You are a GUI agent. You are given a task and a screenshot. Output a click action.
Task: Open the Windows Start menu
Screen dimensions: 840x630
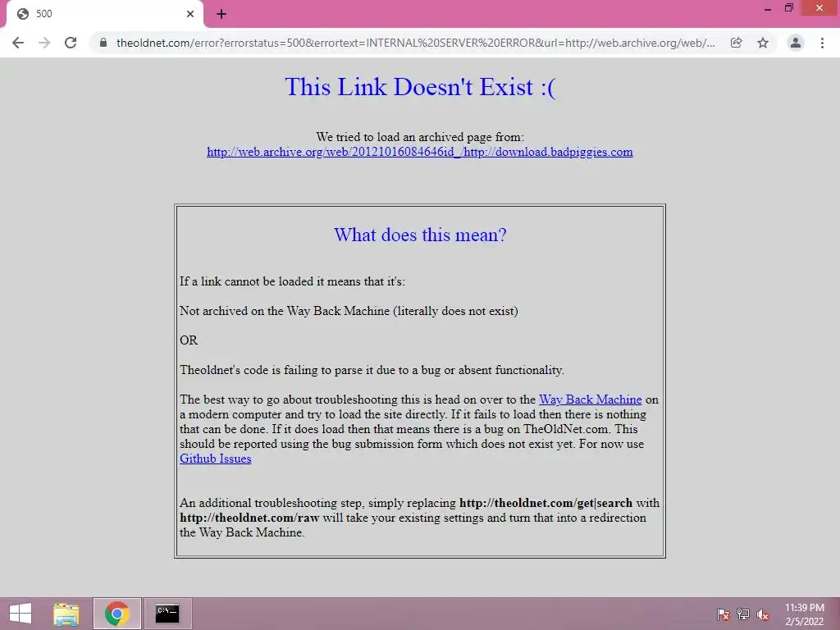point(21,614)
